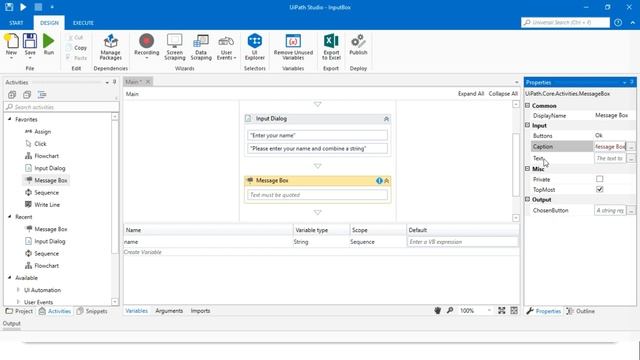Open the Imports tab

(200, 311)
